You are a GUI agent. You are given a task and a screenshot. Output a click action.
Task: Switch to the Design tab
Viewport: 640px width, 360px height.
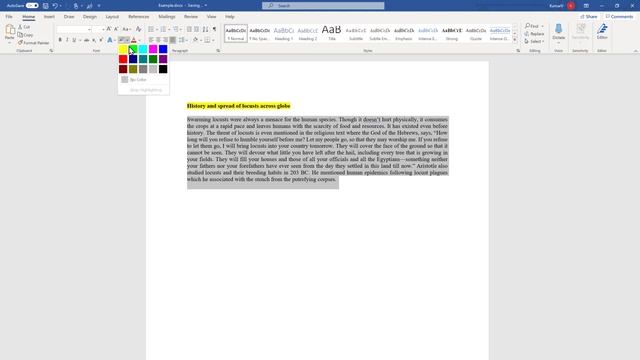90,17
